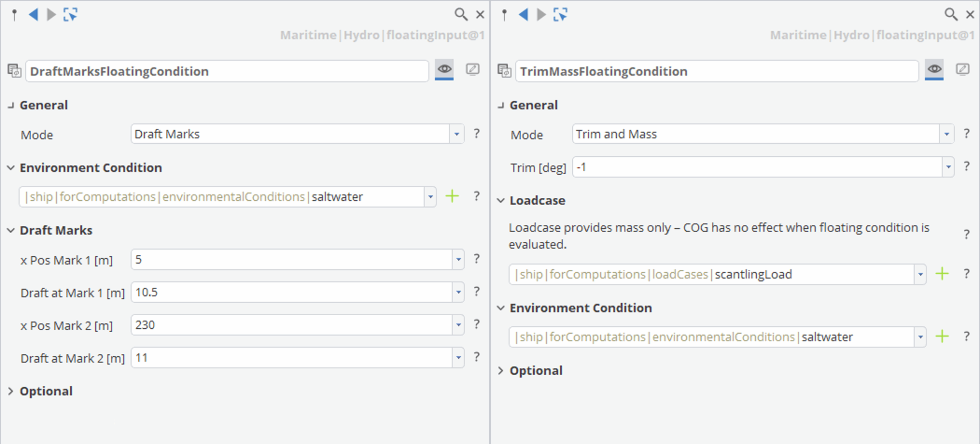Image resolution: width=980 pixels, height=444 pixels.
Task: Open Mode dropdown showing Trim and Mass
Action: (946, 134)
